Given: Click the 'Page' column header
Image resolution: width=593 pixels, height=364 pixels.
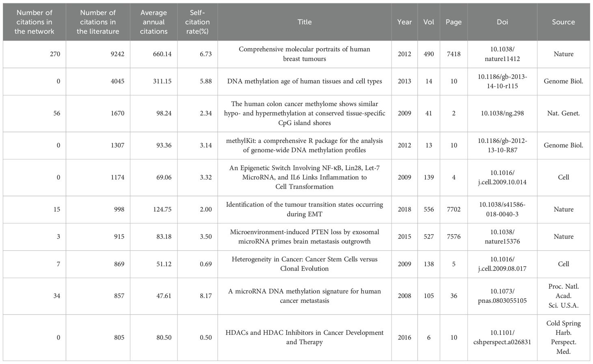Looking at the screenshot, I should (454, 22).
